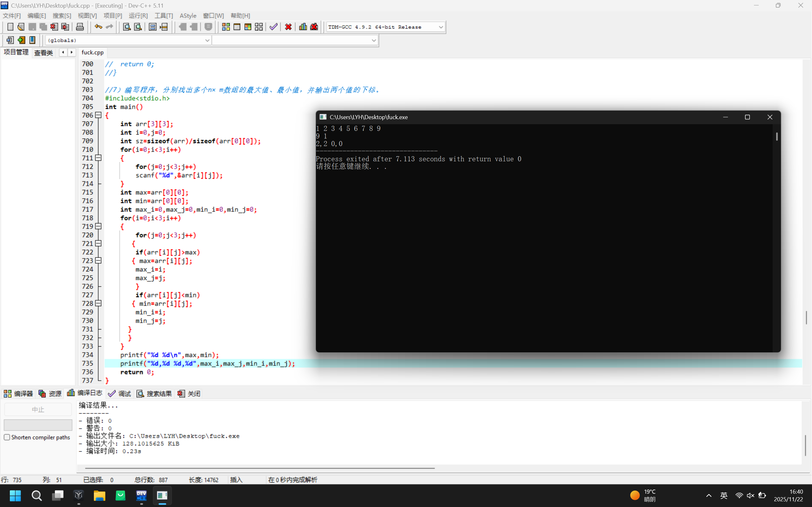Viewport: 812px width, 507px height.
Task: Select the 查看类 side panel tab
Action: tap(44, 53)
